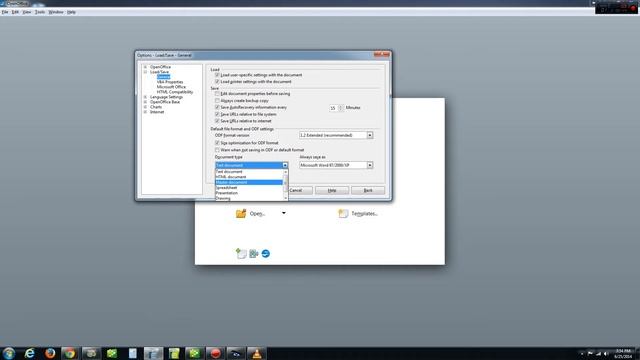Select HTML Compatibility in the options tree
The width and height of the screenshot is (640, 360).
(x=175, y=92)
